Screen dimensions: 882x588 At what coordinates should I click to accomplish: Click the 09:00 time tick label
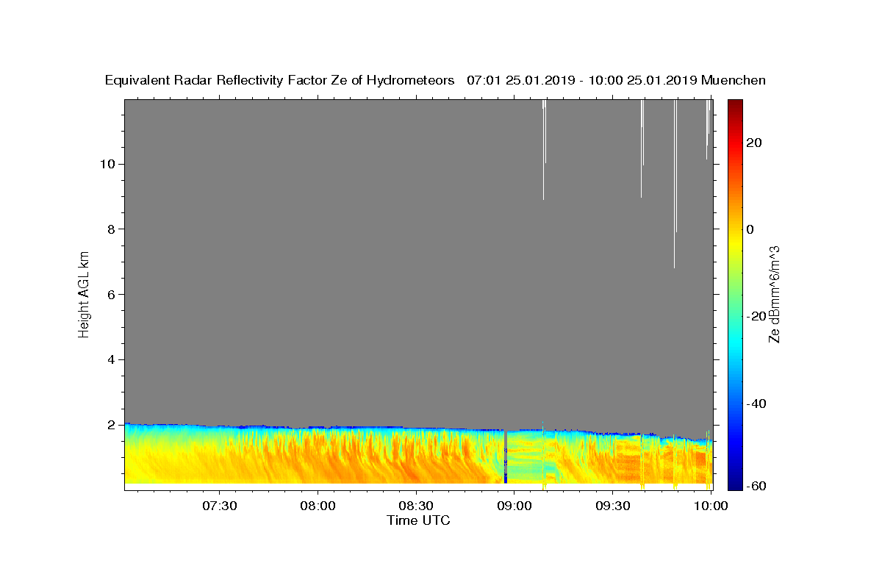click(514, 506)
